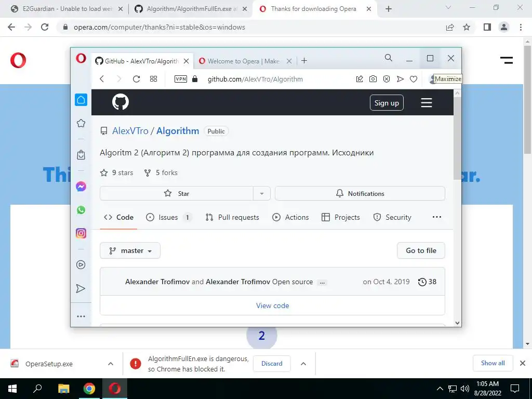The width and height of the screenshot is (532, 399).
Task: Click Notifications button
Action: click(x=360, y=193)
